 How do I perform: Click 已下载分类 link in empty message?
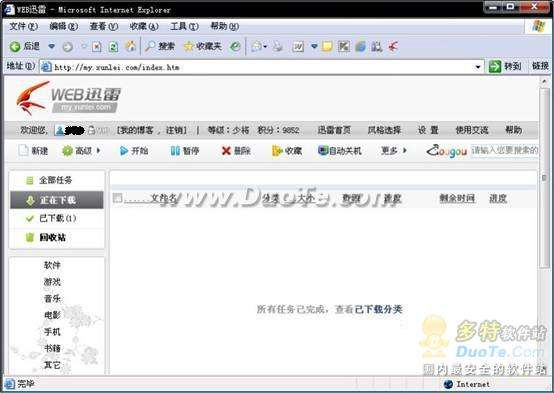[x=378, y=309]
